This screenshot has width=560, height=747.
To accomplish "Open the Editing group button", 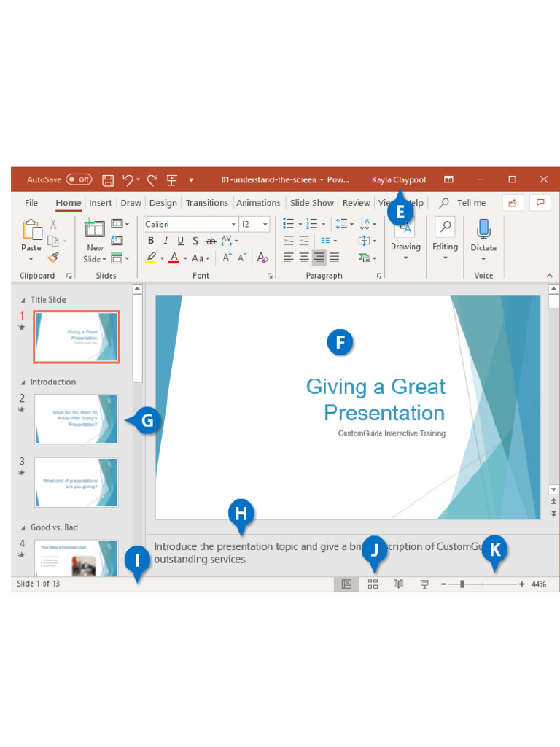I will pos(446,239).
